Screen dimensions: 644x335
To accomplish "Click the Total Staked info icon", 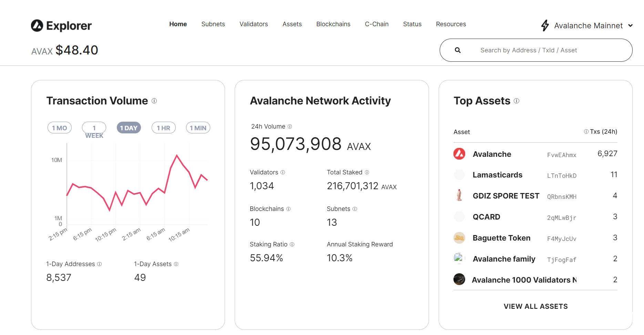I will 367,172.
